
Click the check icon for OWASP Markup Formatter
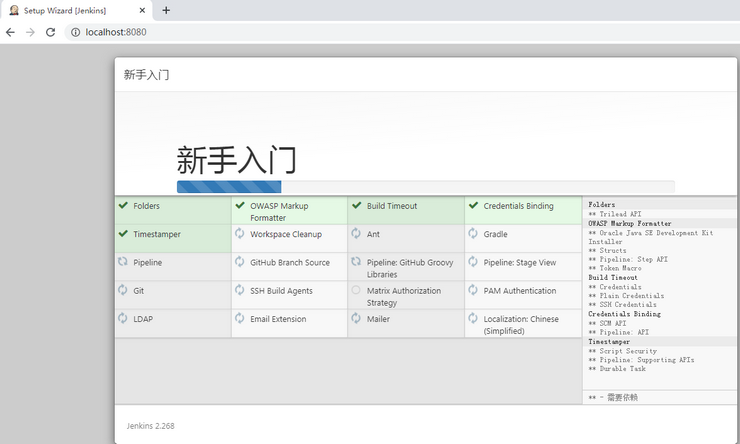point(240,205)
